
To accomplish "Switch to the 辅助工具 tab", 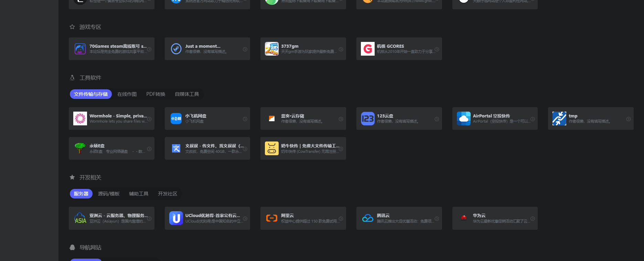I will click(139, 194).
